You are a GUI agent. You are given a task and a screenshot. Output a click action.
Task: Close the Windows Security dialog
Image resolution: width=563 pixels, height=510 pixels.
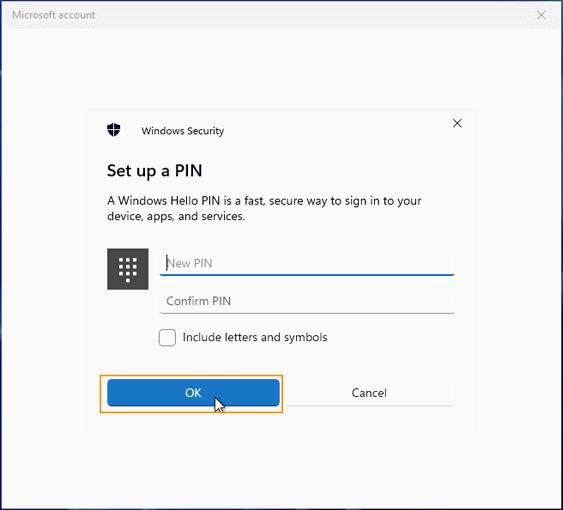coord(457,123)
